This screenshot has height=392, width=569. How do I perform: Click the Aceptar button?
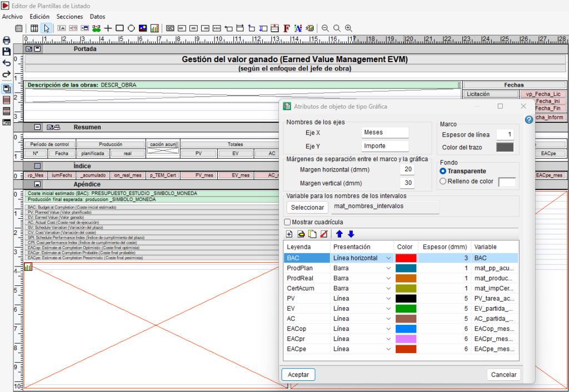[298, 375]
